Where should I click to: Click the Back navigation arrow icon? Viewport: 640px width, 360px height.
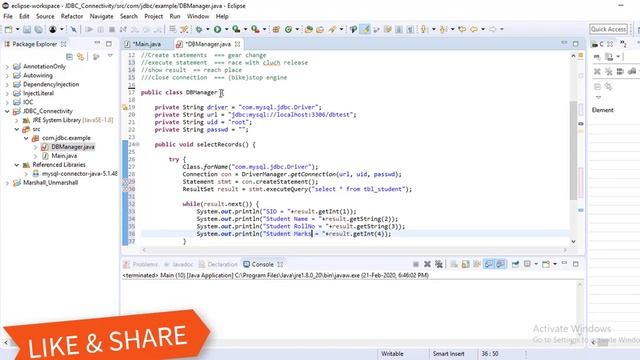tap(474, 29)
